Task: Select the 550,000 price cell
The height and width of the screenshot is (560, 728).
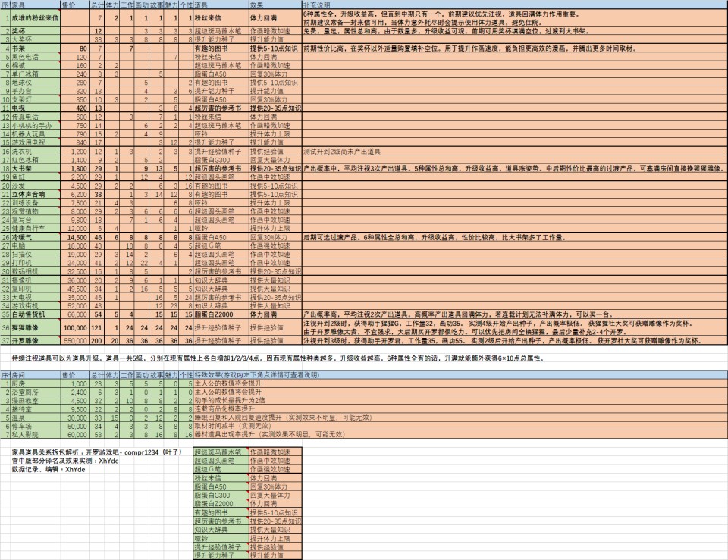Action: 74,342
